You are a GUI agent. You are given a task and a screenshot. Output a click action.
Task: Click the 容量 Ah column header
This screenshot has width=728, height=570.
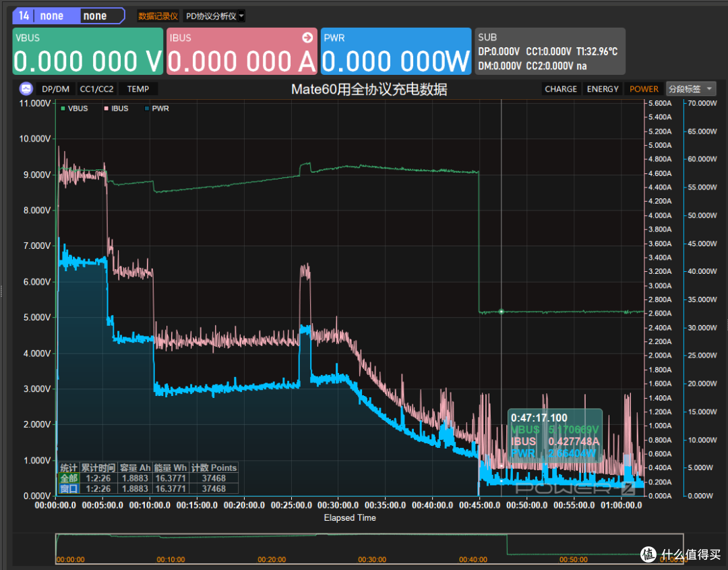coord(135,467)
